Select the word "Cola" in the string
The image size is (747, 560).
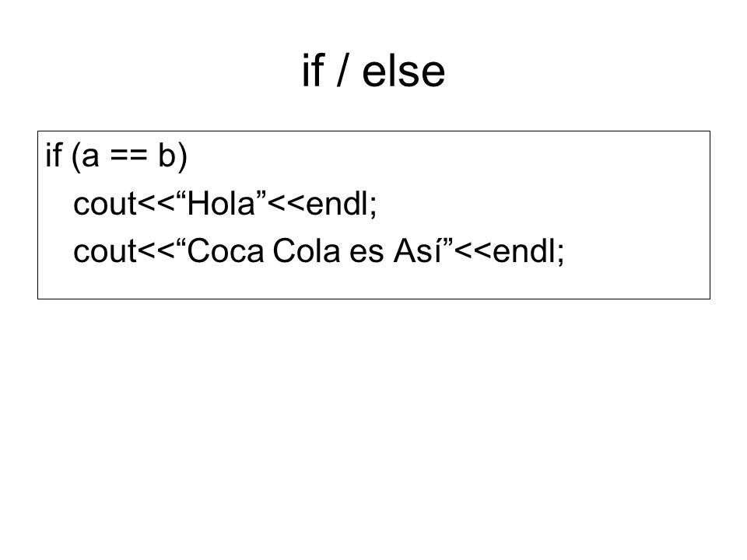(307, 251)
